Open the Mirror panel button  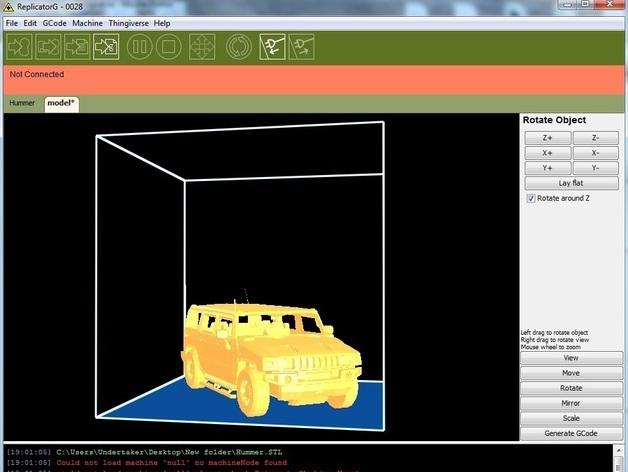[571, 403]
